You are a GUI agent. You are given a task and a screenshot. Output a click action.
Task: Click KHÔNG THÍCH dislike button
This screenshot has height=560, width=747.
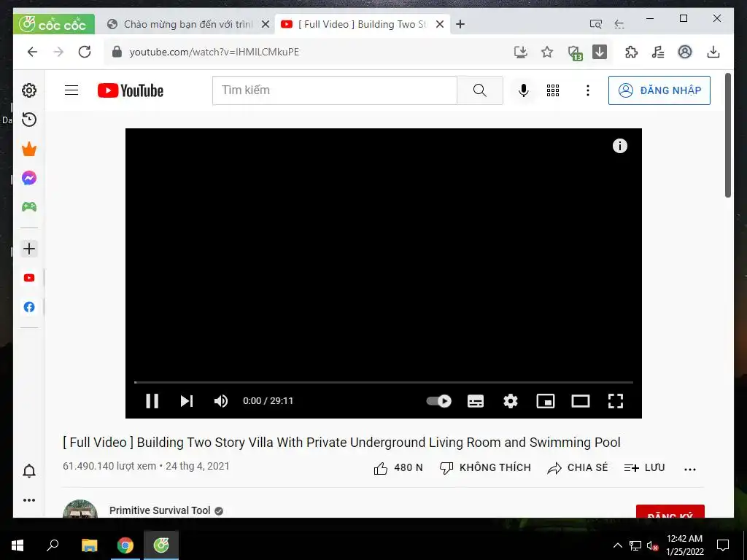(485, 468)
